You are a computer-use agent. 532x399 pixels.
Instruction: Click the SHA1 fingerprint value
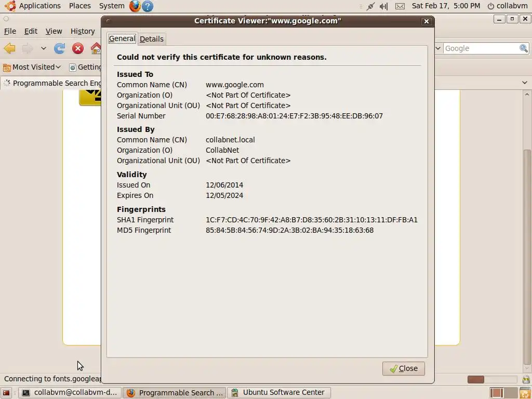coord(312,220)
